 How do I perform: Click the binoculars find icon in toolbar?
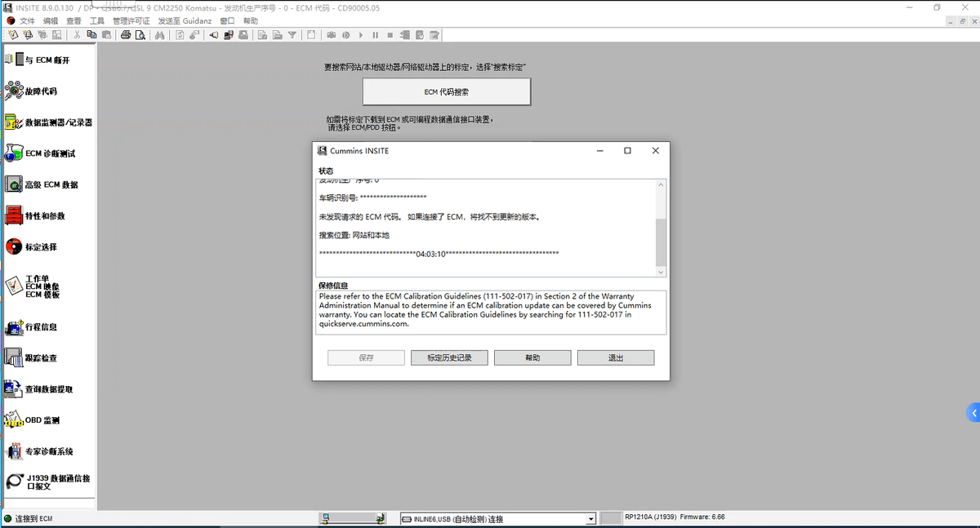pyautogui.click(x=159, y=35)
